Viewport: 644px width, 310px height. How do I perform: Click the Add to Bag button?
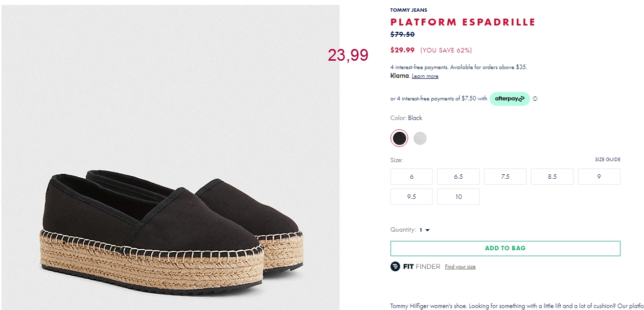pos(505,248)
